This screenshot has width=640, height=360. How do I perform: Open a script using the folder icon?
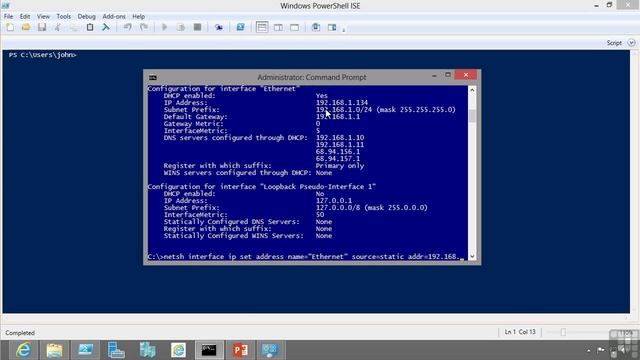coord(26,27)
